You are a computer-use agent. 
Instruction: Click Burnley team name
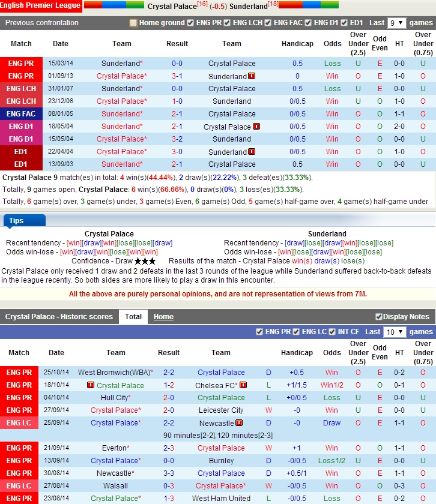click(x=221, y=461)
